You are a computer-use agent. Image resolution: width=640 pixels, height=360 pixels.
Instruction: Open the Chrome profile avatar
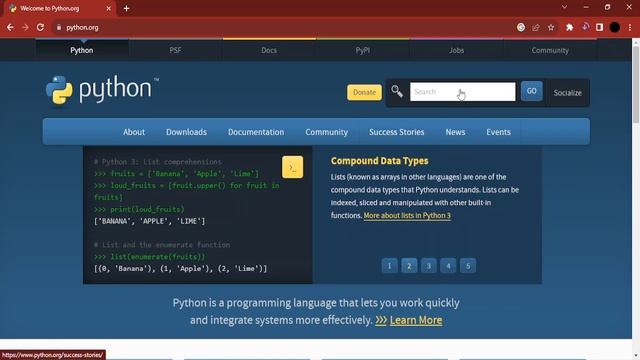(x=615, y=27)
